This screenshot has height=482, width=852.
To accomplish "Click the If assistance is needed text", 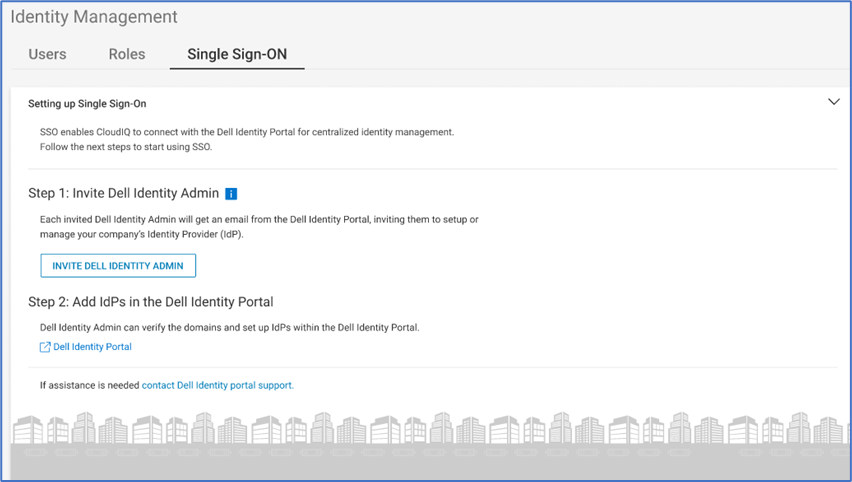I will click(90, 385).
